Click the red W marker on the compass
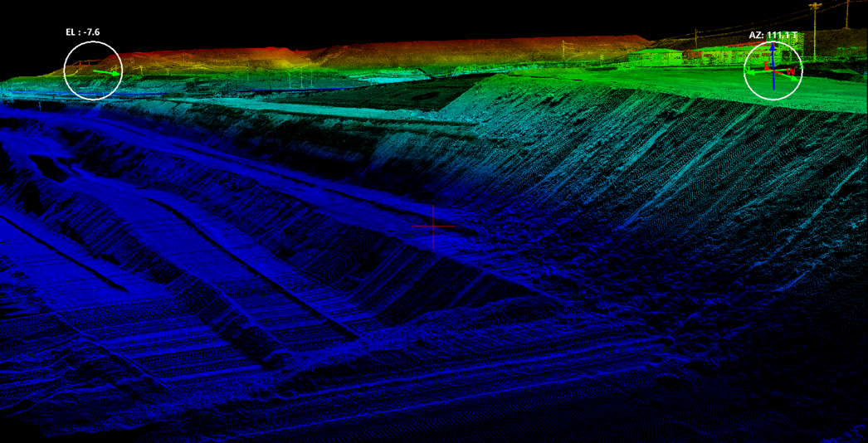Viewport: 868px width, 443px height. (792, 72)
